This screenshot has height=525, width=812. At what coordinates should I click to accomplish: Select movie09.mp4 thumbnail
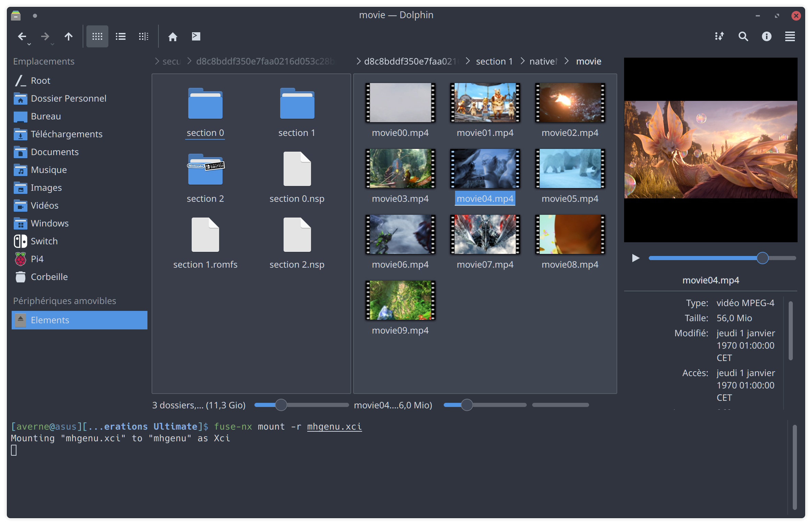(x=400, y=300)
